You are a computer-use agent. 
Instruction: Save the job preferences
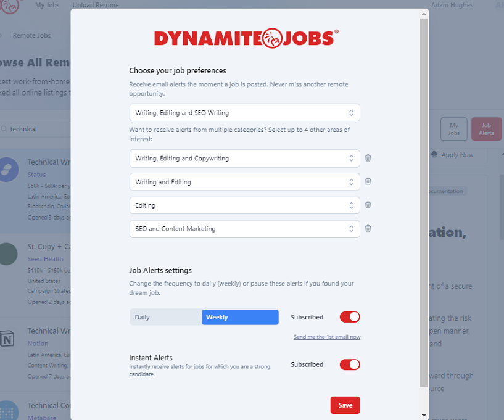coord(345,405)
